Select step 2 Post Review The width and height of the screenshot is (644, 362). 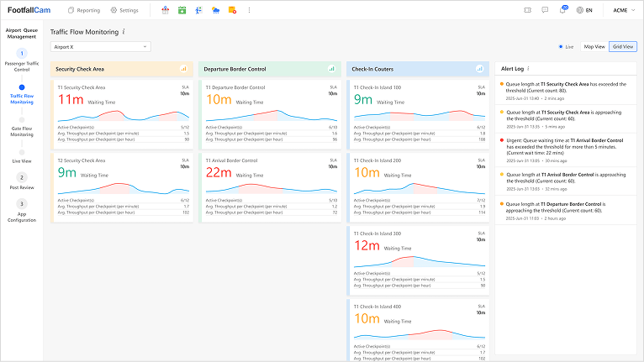point(22,181)
